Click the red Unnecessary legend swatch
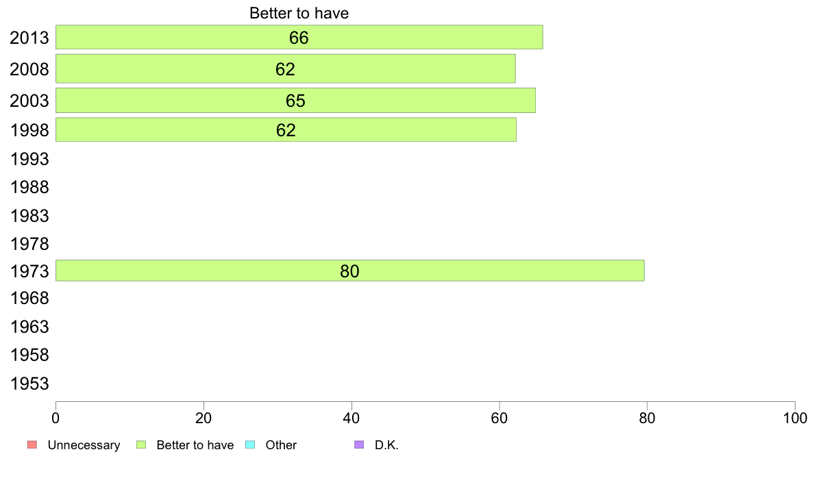 tap(31, 445)
